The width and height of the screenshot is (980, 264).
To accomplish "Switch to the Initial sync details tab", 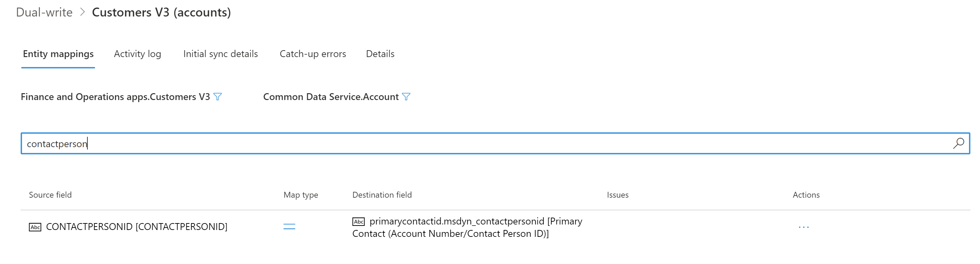I will pyautogui.click(x=221, y=54).
